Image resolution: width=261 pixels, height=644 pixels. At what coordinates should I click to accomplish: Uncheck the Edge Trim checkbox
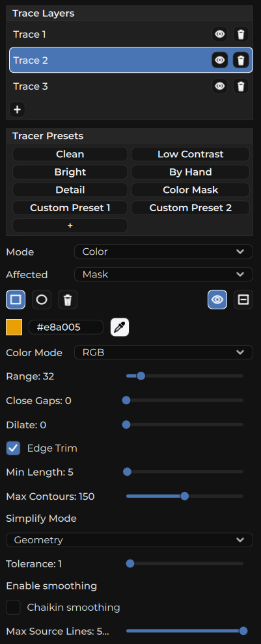(x=13, y=448)
